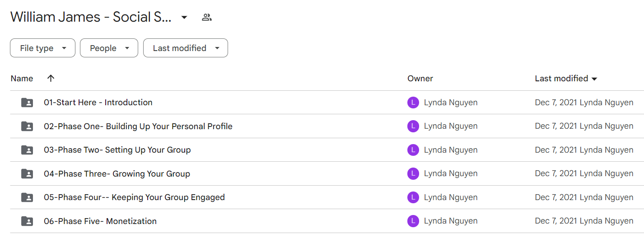This screenshot has width=644, height=243.
Task: Click the up arrow to reverse name sort
Action: [x=51, y=78]
